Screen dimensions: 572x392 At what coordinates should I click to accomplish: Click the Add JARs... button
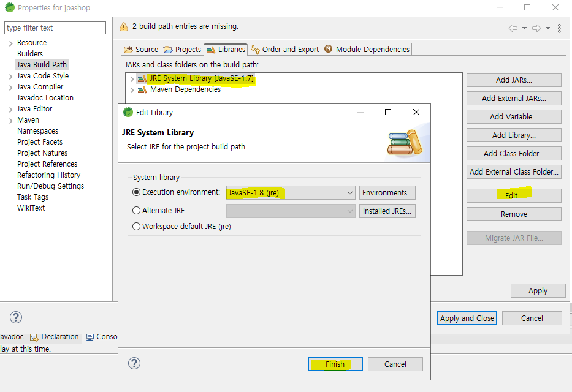coord(514,80)
